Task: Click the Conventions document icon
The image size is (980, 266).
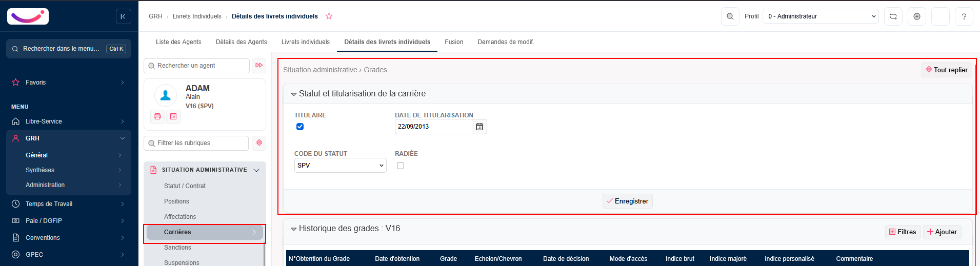Action: click(16, 238)
